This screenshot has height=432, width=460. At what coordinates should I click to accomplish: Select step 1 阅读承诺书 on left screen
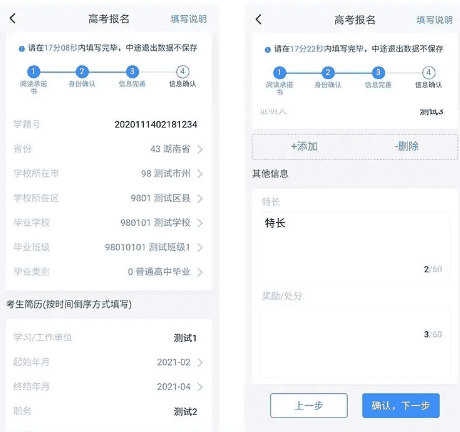[33, 79]
